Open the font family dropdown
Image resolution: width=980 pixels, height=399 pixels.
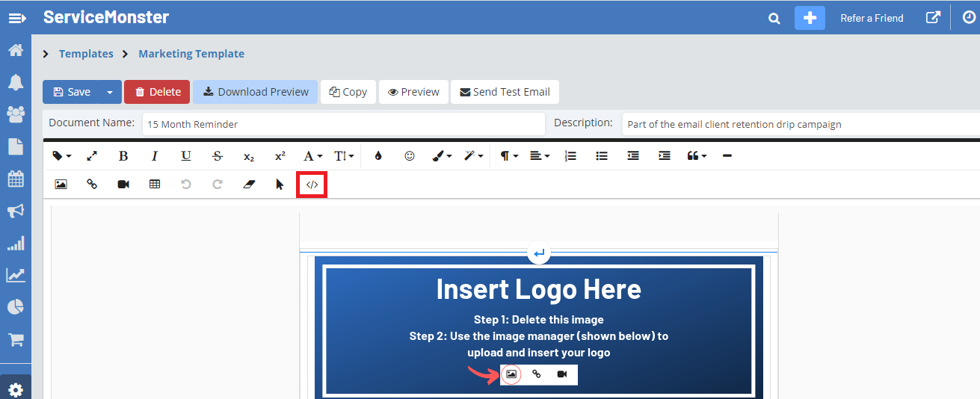pos(312,156)
